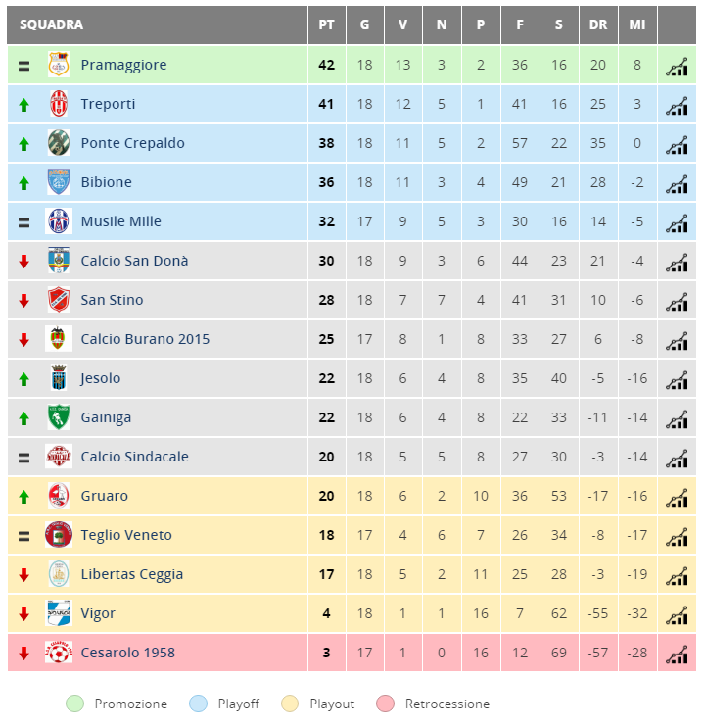Click the pink Retrocessione legend circle
The width and height of the screenshot is (704, 728).
coord(385,704)
